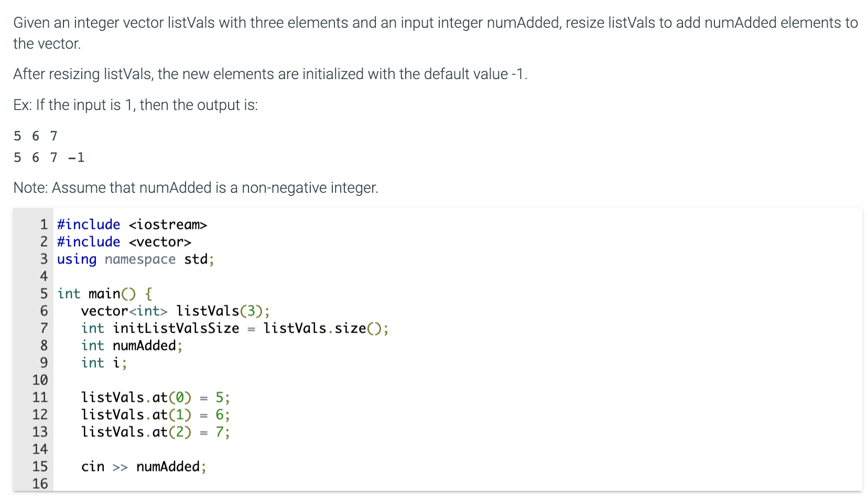Click line number 4 in gutter

(x=44, y=276)
